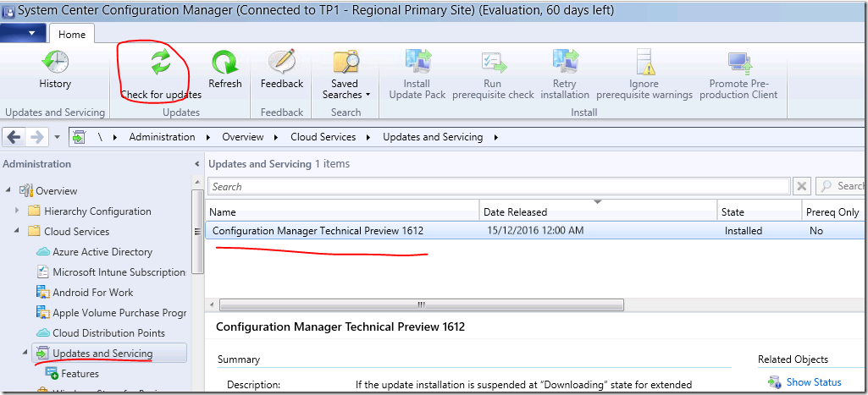Click navigation pane vertical scrollbar thumb

click(197, 232)
